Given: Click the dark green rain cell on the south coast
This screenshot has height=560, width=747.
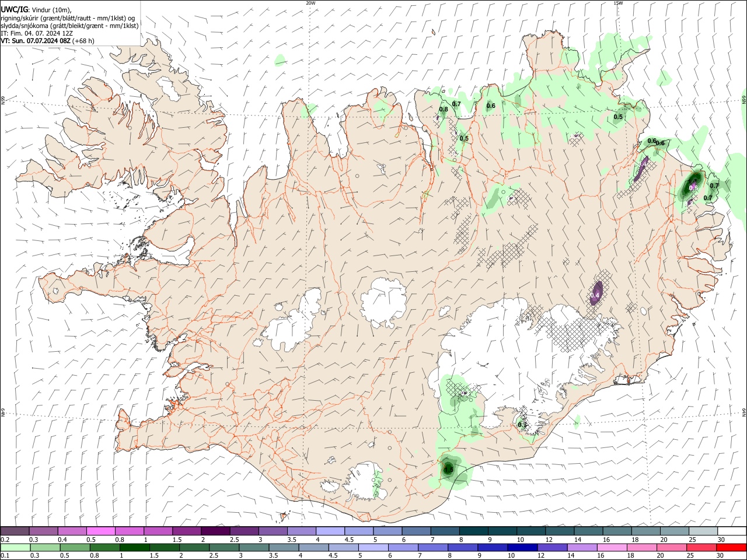Looking at the screenshot, I should point(448,468).
